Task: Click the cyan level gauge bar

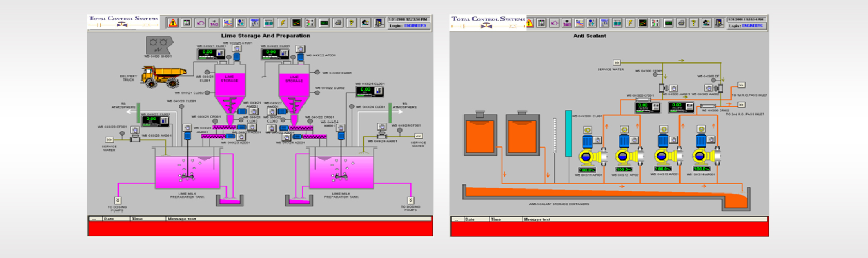Action: point(568,133)
